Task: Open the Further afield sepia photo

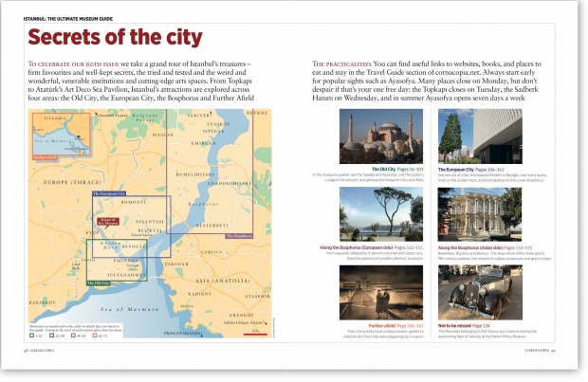Action: coord(381,291)
